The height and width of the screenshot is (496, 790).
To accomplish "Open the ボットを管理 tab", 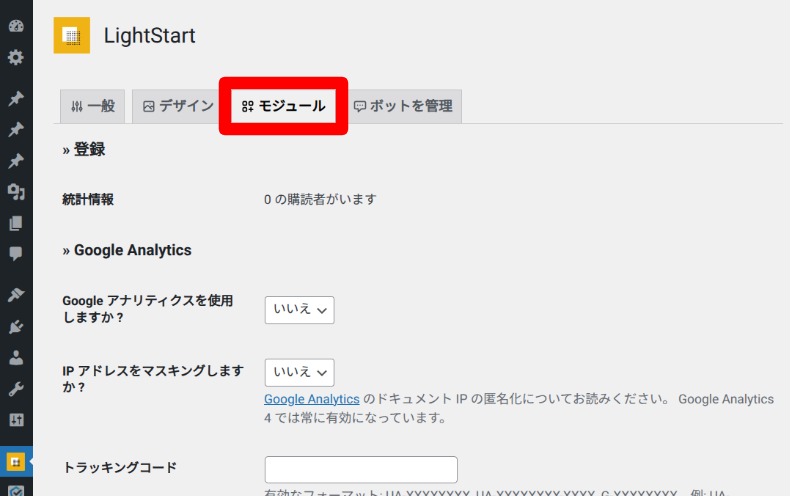I will (403, 106).
